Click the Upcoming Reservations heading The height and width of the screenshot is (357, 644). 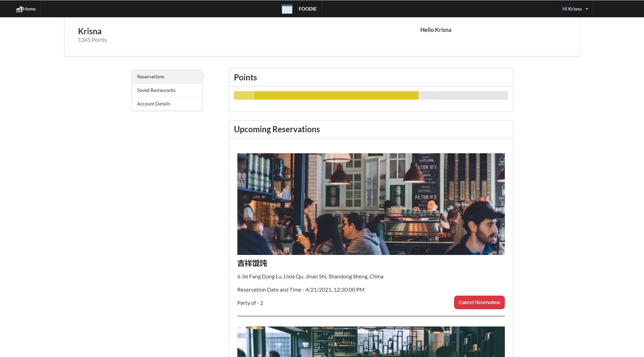(x=277, y=130)
